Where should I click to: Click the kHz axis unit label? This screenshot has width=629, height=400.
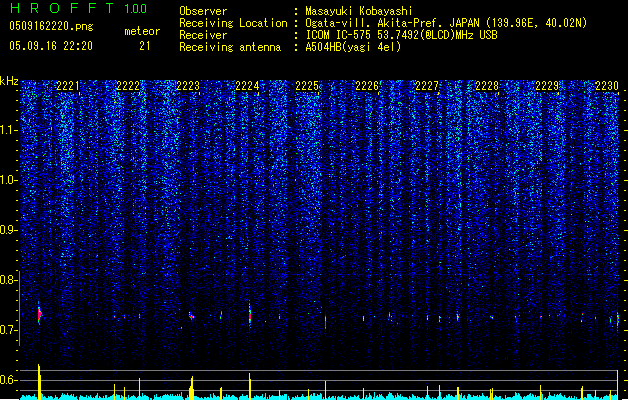coord(9,81)
